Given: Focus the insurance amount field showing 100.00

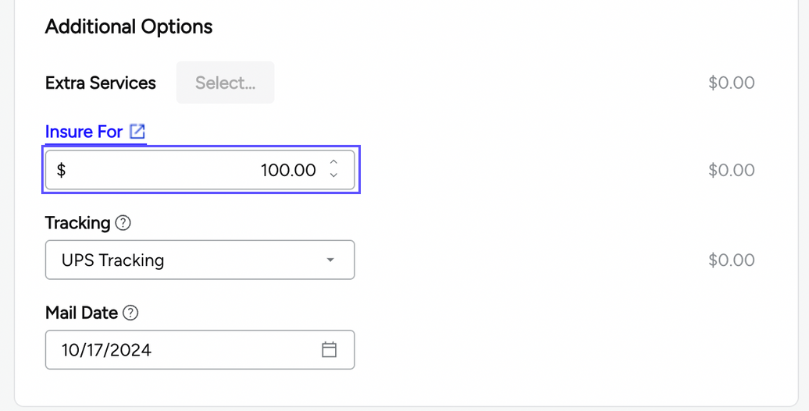Looking at the screenshot, I should [x=200, y=170].
